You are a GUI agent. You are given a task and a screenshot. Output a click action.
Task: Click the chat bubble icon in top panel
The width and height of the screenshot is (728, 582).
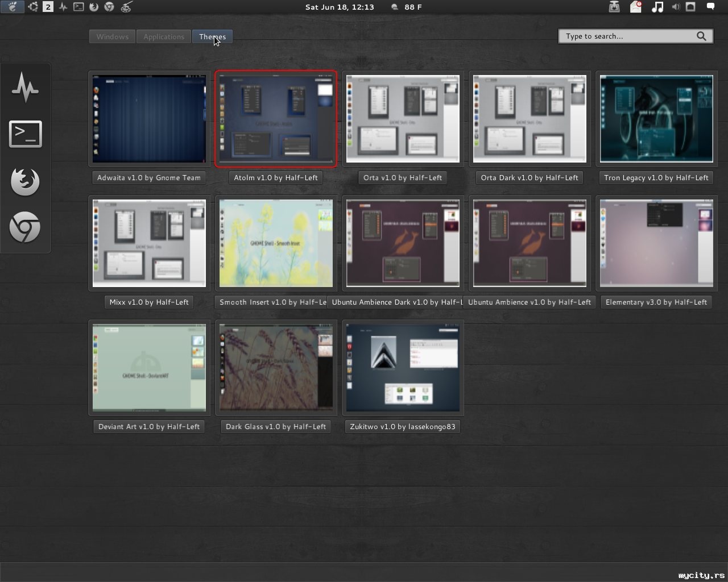pyautogui.click(x=710, y=7)
